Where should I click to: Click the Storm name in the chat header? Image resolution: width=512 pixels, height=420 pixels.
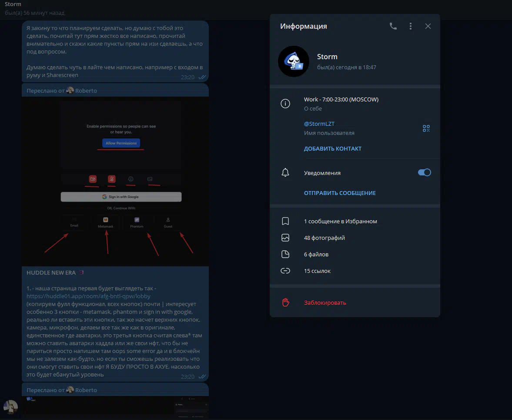tap(13, 4)
